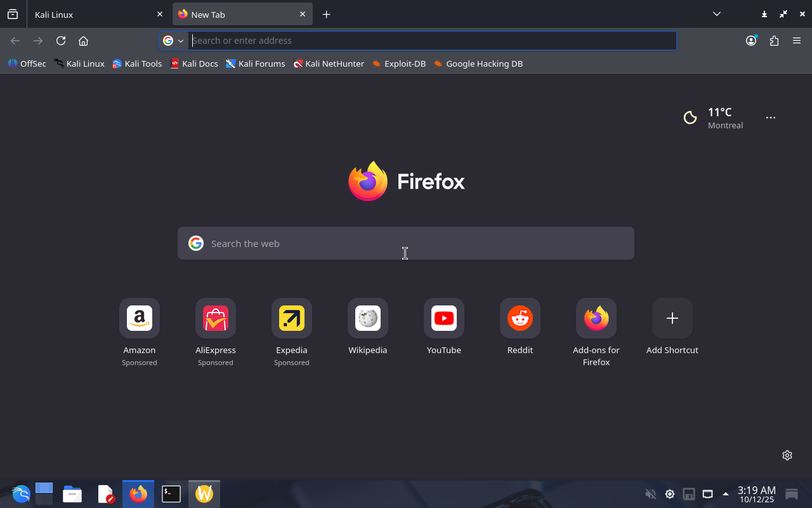Open the YouTube shortcut tile
Image resolution: width=812 pixels, height=508 pixels.
click(444, 318)
